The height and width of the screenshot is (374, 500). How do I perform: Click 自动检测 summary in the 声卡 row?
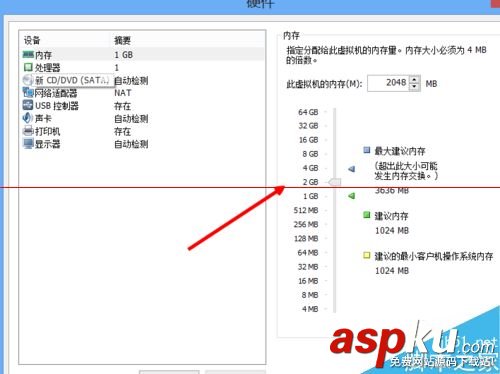tap(131, 119)
